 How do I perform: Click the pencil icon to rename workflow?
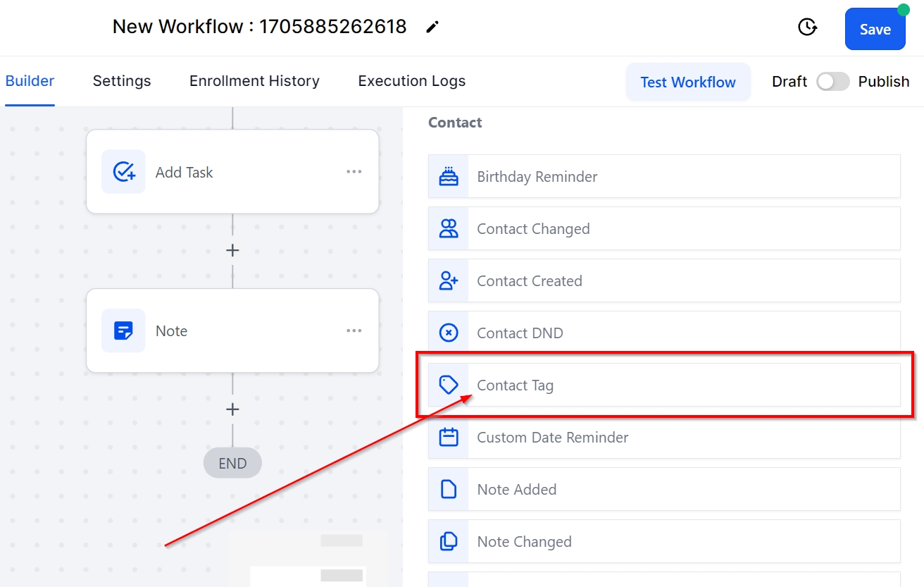point(432,27)
